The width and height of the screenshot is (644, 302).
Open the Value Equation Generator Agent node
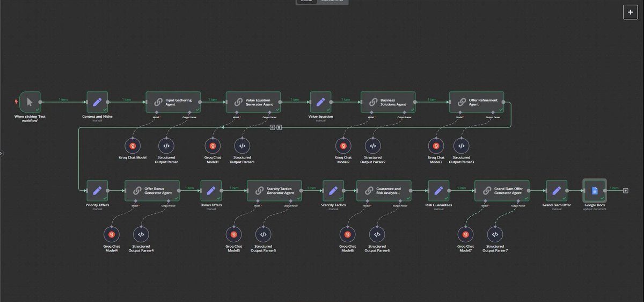[253, 102]
